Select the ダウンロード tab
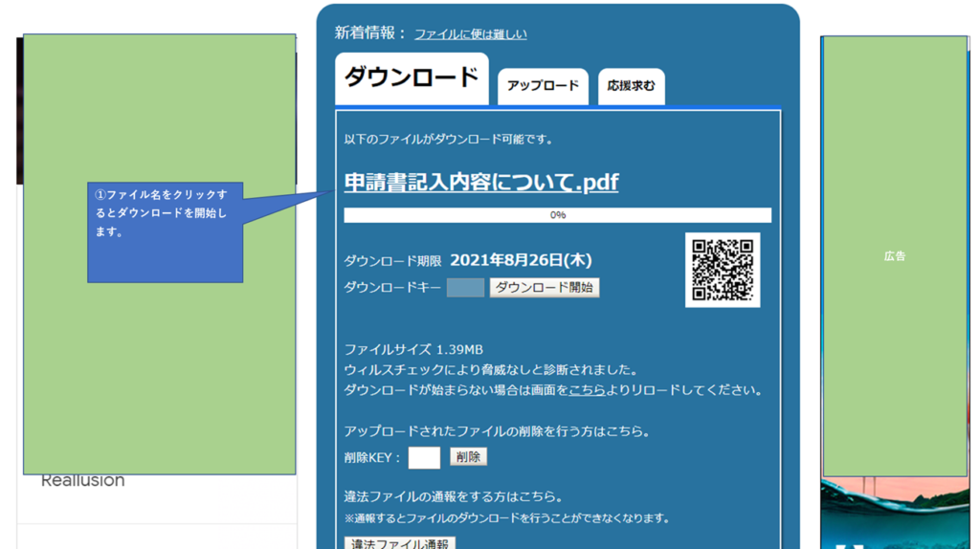Screen dimensions: 980x549 pyautogui.click(x=412, y=77)
